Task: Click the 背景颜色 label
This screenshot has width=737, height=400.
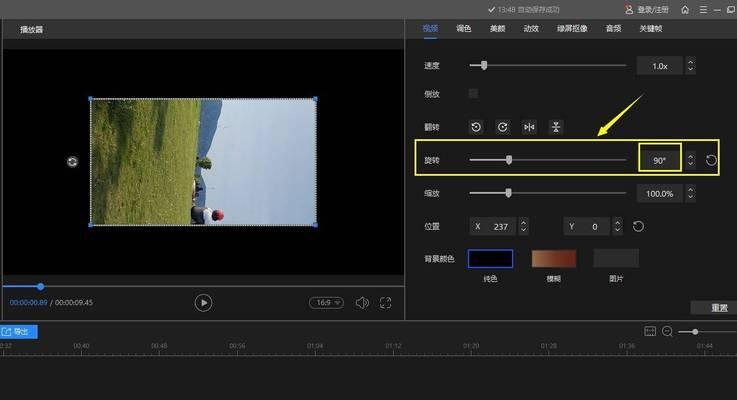Action: click(439, 259)
